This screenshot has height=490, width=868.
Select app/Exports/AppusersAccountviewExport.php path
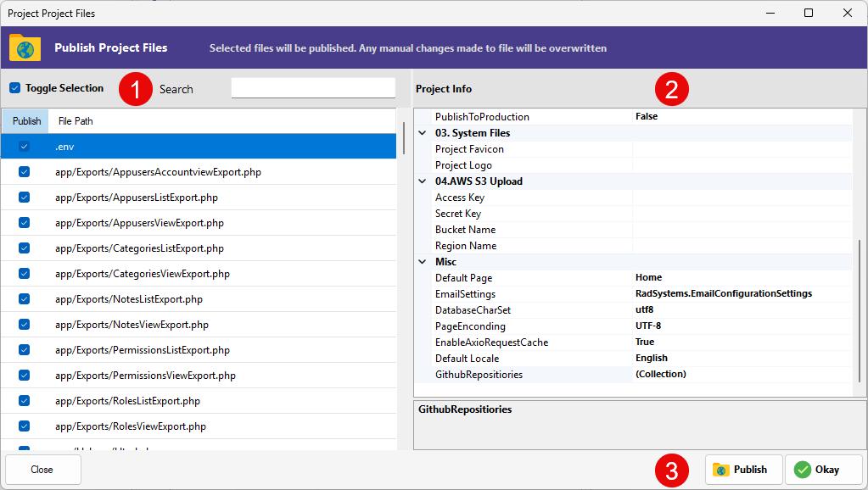[x=159, y=172]
